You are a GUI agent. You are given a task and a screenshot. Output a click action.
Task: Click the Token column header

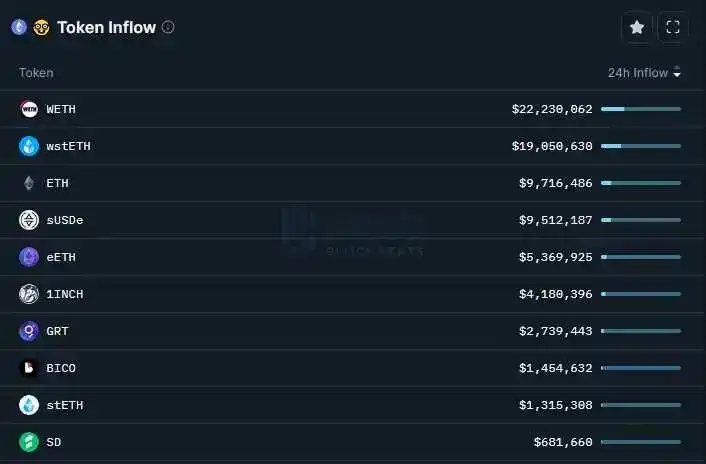point(36,72)
